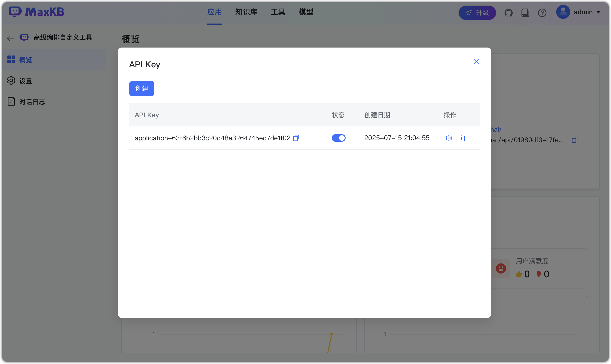Copy the application API key

tap(296, 138)
